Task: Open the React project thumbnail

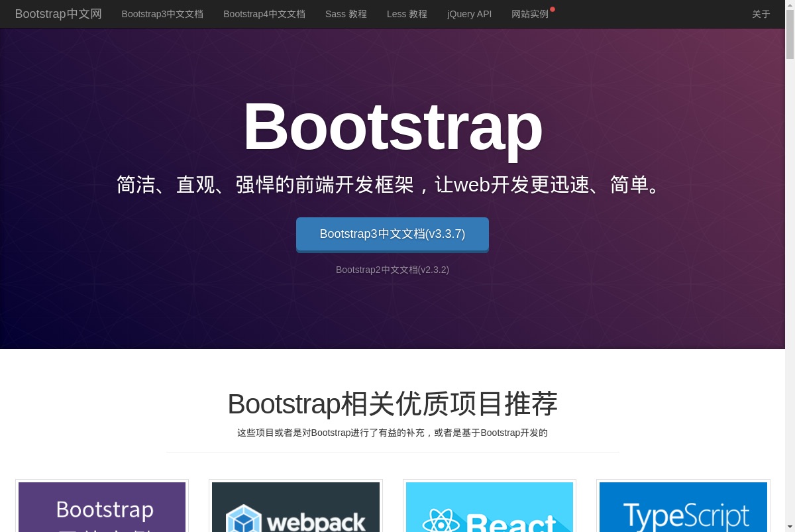Action: click(x=490, y=507)
